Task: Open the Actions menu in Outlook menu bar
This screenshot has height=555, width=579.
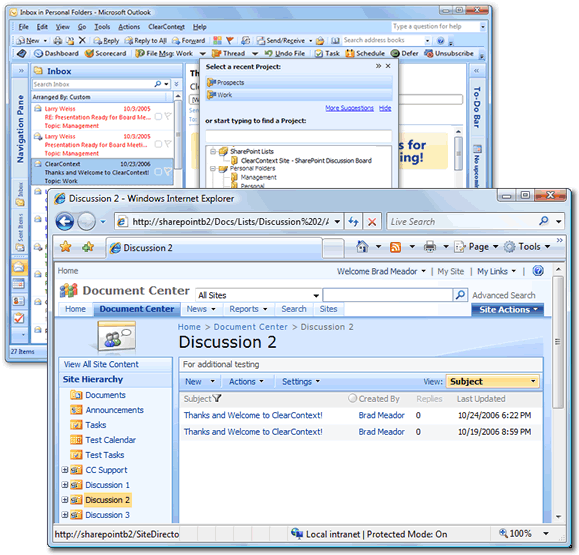Action: 129,27
